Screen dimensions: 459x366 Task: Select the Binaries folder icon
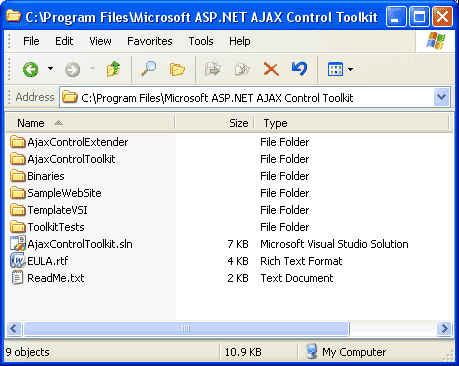coord(18,176)
